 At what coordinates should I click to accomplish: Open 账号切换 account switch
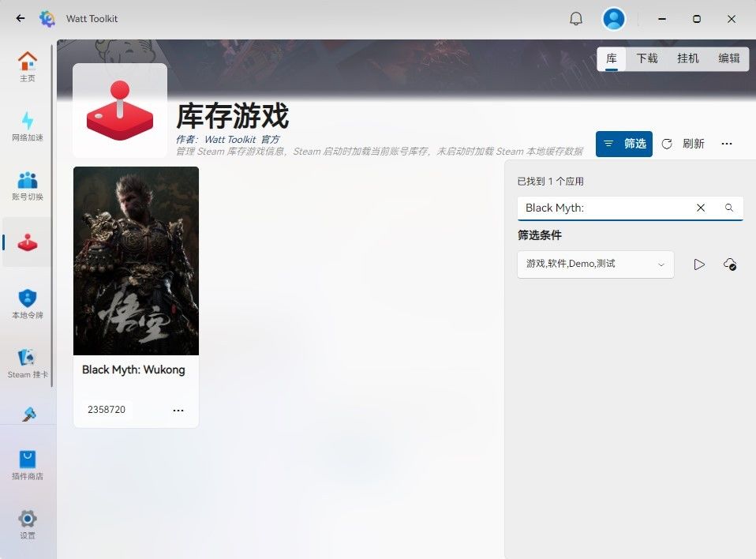point(28,186)
